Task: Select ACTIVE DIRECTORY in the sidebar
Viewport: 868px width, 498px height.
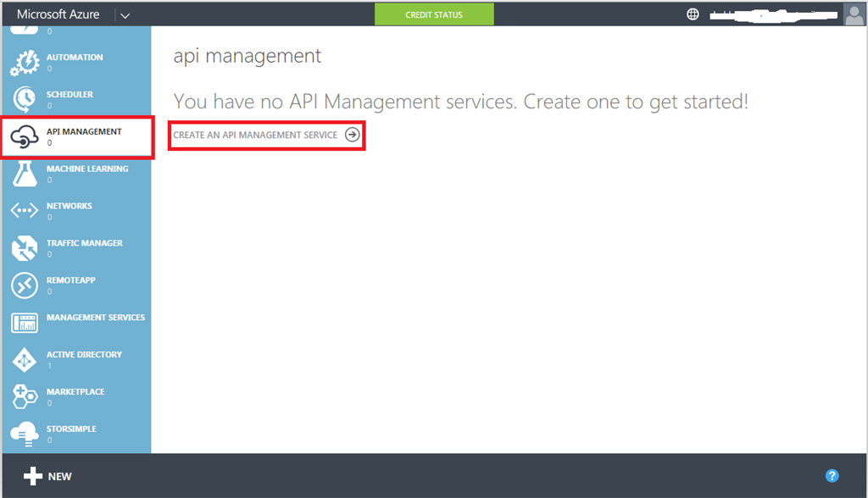Action: pyautogui.click(x=84, y=354)
